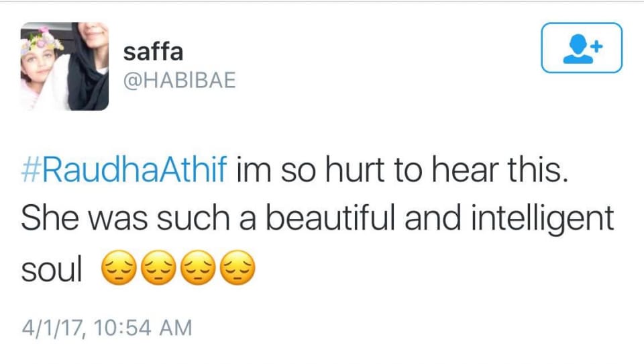Viewport: 644px width, 364px height.
Task: Open saffa's profile picture
Action: 64,66
